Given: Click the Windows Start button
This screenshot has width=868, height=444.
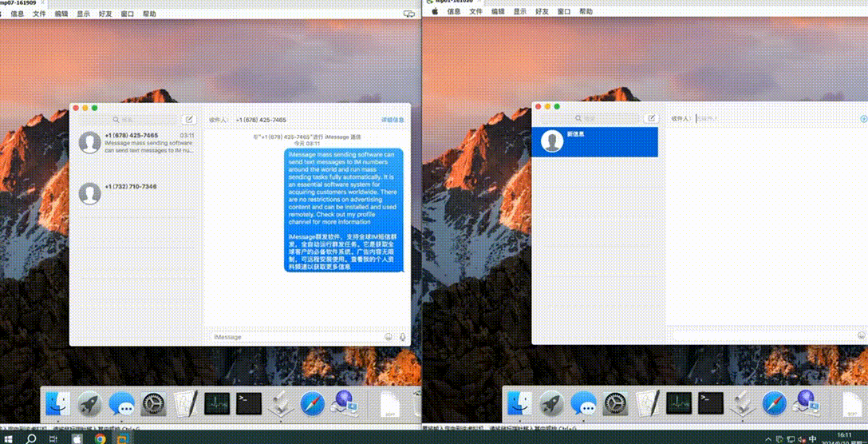Looking at the screenshot, I should 8,438.
